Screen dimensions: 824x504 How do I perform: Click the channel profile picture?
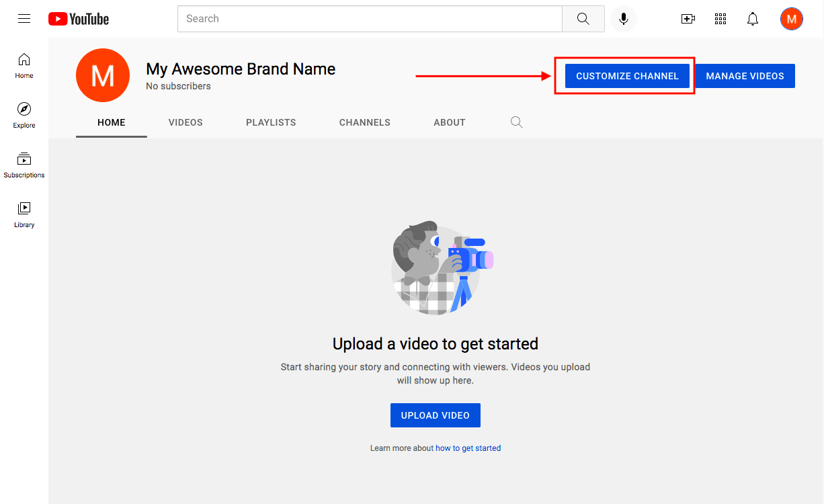pyautogui.click(x=103, y=75)
